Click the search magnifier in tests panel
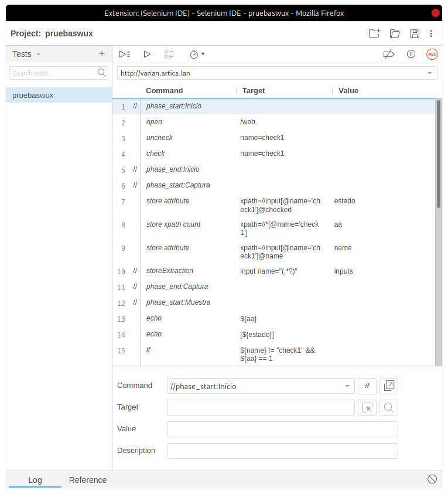Screen dimensions: 448x494 (x=102, y=73)
